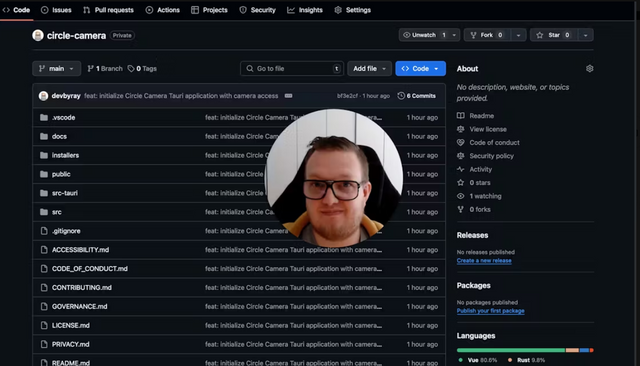Viewport: 640px width, 366px height.
Task: Click Create a new release link
Action: click(x=484, y=260)
